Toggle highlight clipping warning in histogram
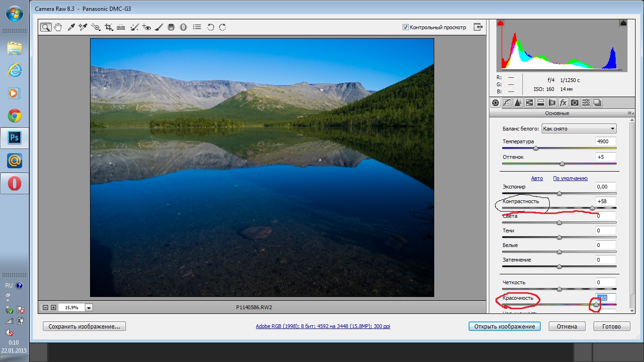The width and height of the screenshot is (644, 362). click(623, 23)
